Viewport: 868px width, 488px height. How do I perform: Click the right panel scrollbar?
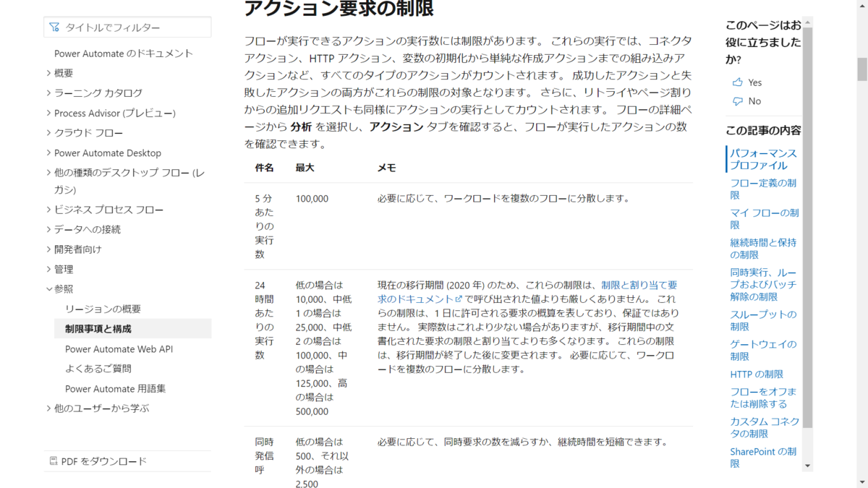[807, 228]
